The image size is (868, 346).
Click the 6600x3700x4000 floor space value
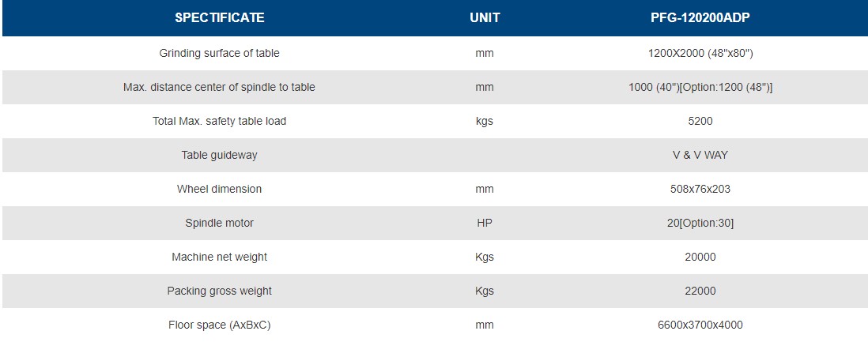700,325
